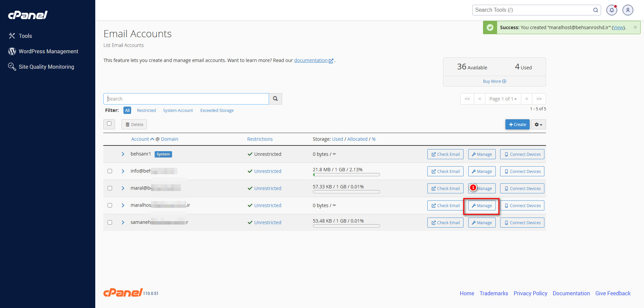644x308 pixels.
Task: Click the storage usage bar for the info account
Action: pyautogui.click(x=346, y=175)
